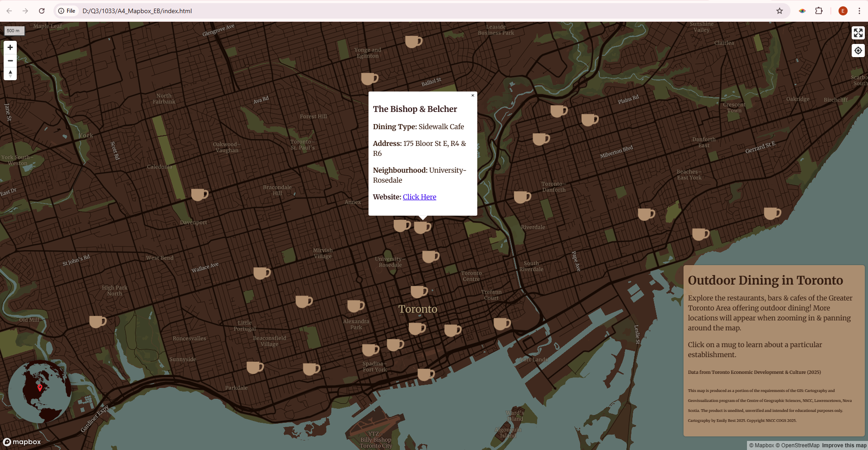Screen dimensions: 868x450
Task: Zoom in on the map
Action: (x=10, y=48)
